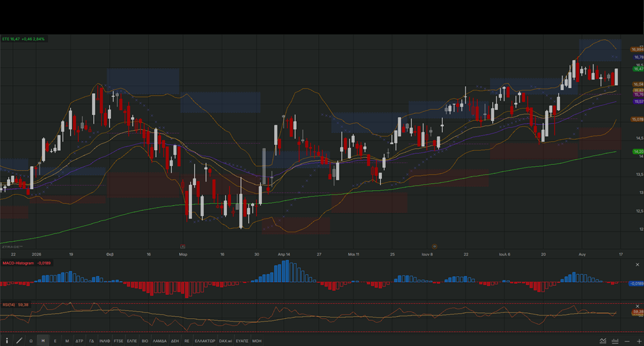Click the 15,078 orange price tag

pyautogui.click(x=638, y=120)
